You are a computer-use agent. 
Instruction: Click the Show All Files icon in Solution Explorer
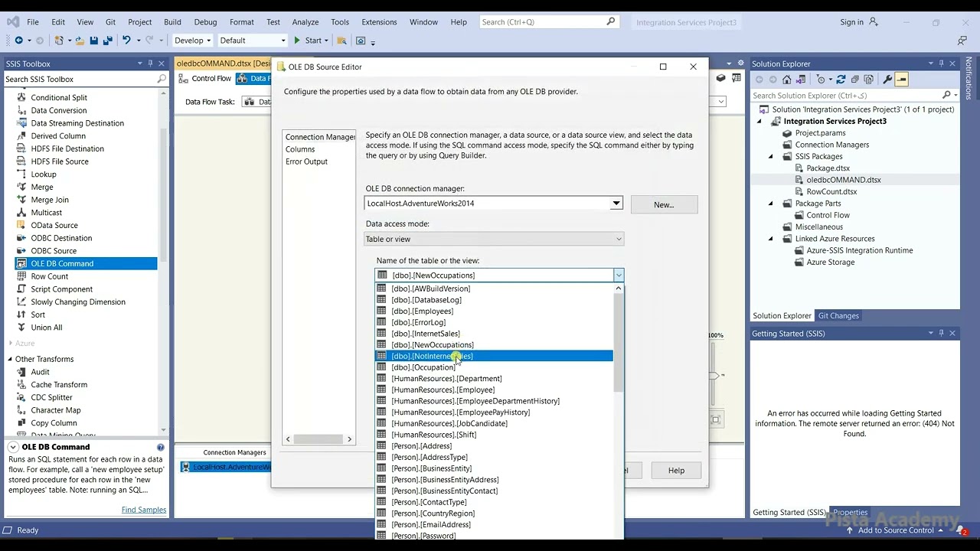point(869,80)
